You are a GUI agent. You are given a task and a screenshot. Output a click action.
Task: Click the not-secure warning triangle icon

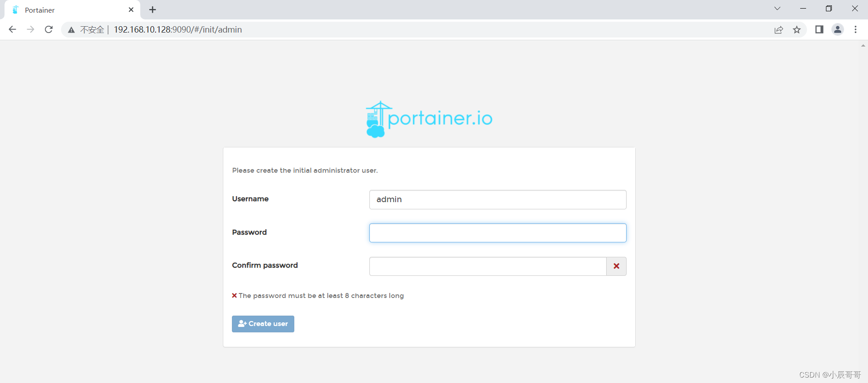pos(71,30)
